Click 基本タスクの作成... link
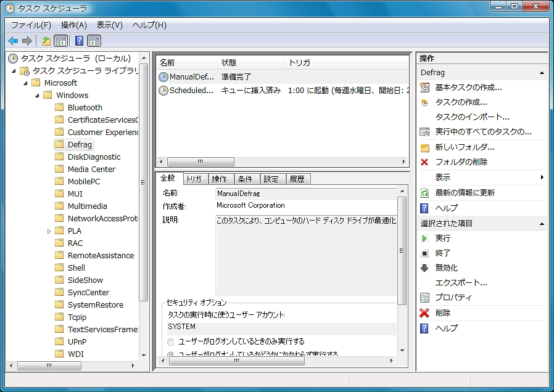This screenshot has width=554, height=392. coord(468,88)
